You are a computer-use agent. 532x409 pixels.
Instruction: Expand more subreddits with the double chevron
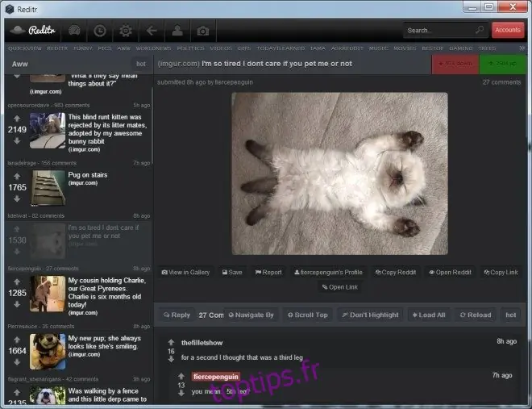[522, 48]
